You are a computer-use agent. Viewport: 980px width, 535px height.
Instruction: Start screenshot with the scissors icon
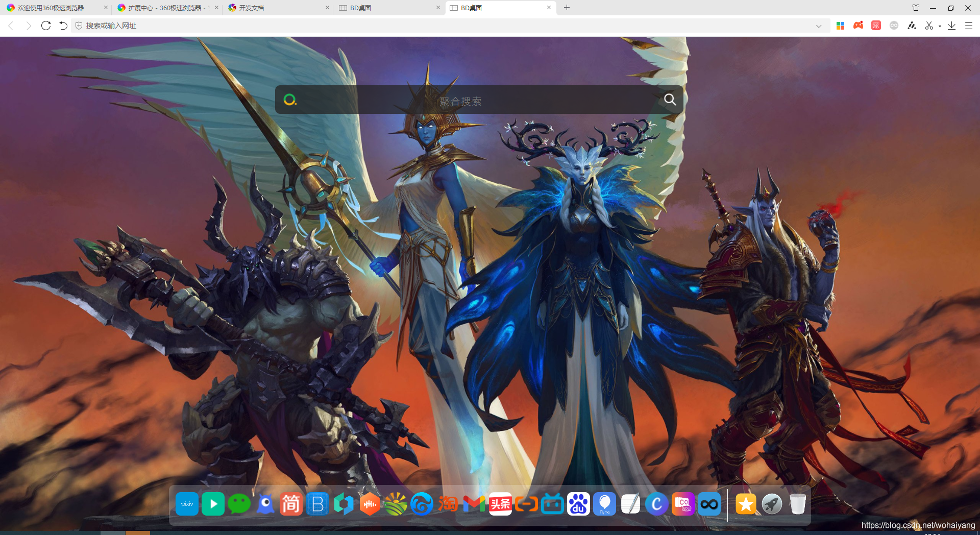tap(929, 26)
